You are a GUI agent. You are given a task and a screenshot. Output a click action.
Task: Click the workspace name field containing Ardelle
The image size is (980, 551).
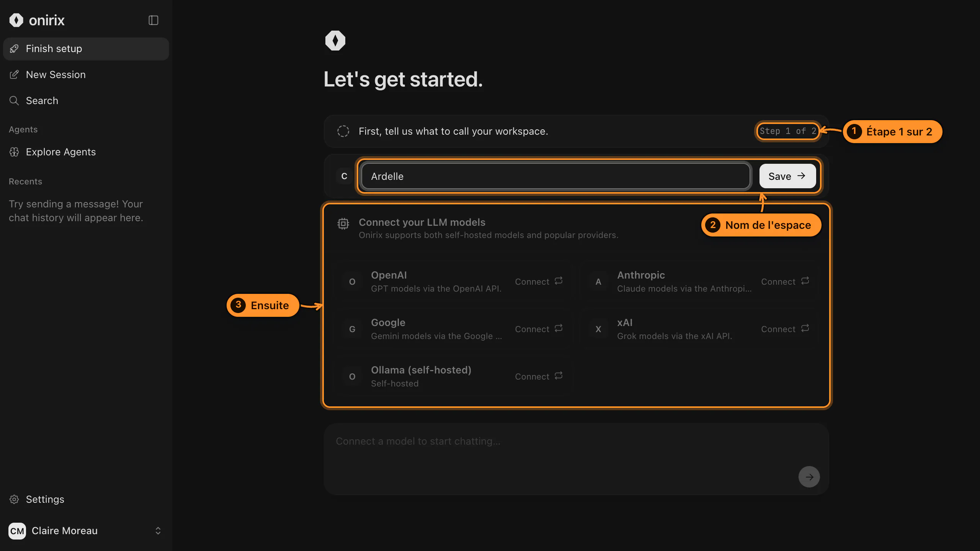click(x=555, y=176)
